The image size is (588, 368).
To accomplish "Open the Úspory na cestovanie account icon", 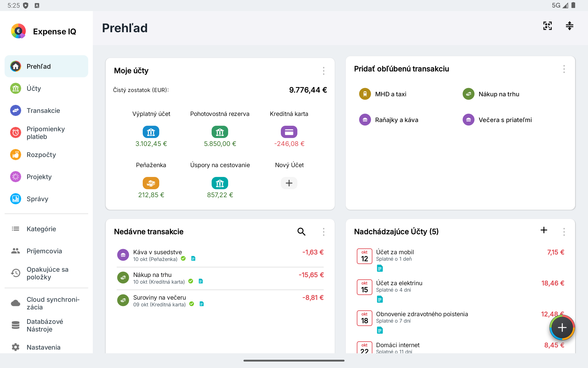I will click(220, 183).
